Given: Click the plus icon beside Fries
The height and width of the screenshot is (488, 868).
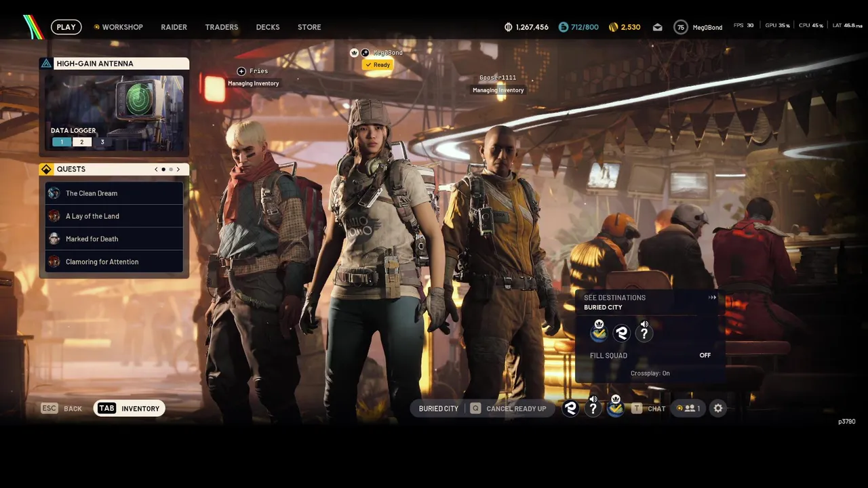Looking at the screenshot, I should (241, 71).
